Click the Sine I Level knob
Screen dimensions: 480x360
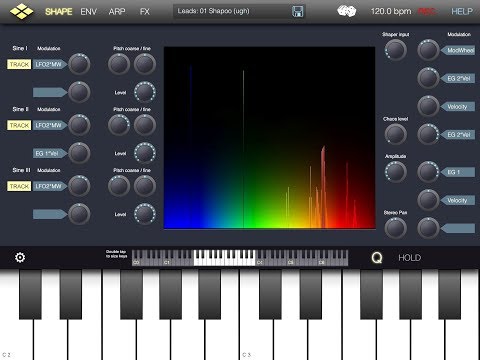point(145,92)
